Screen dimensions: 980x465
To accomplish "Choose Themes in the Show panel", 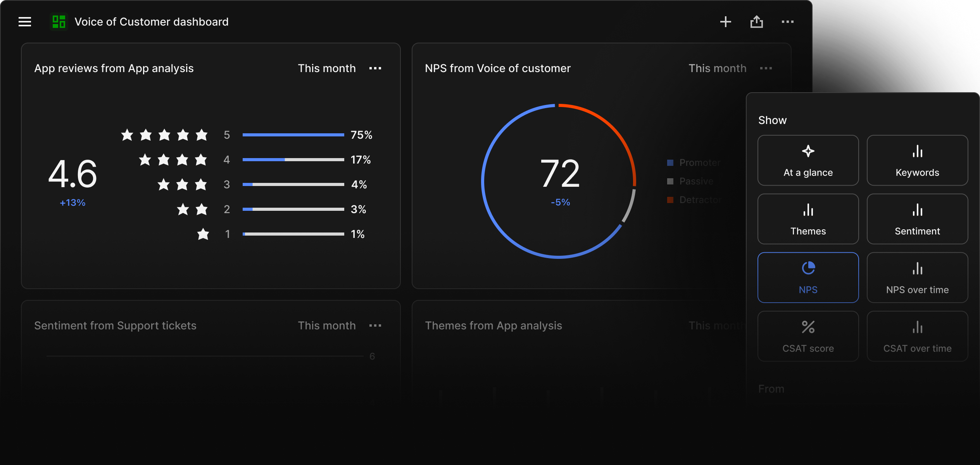I will pos(808,219).
